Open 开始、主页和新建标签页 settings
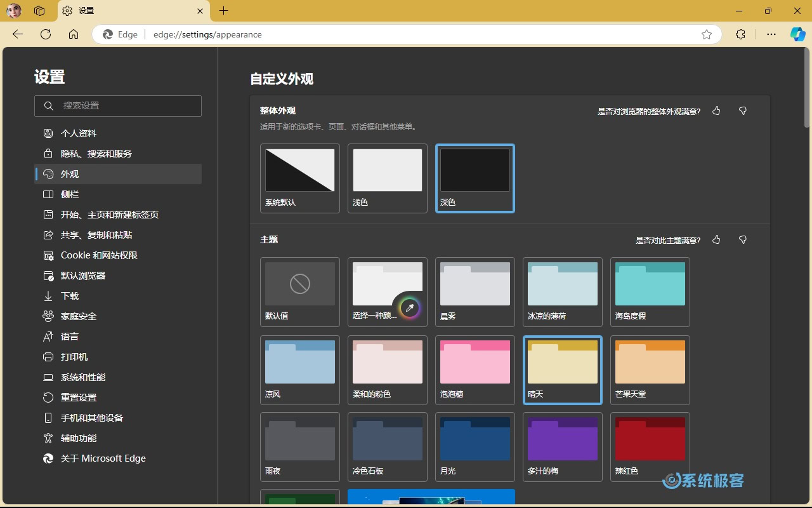This screenshot has height=508, width=812. (x=118, y=215)
